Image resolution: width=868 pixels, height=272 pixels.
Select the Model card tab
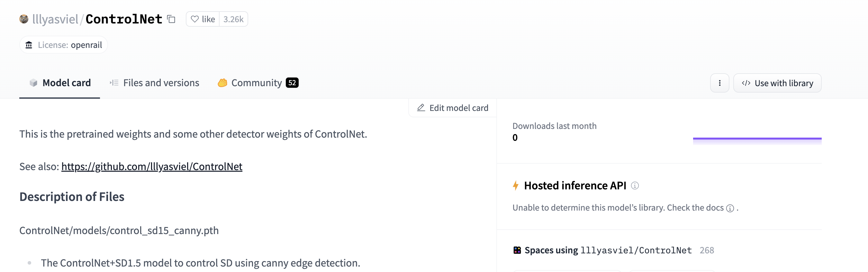pos(60,83)
